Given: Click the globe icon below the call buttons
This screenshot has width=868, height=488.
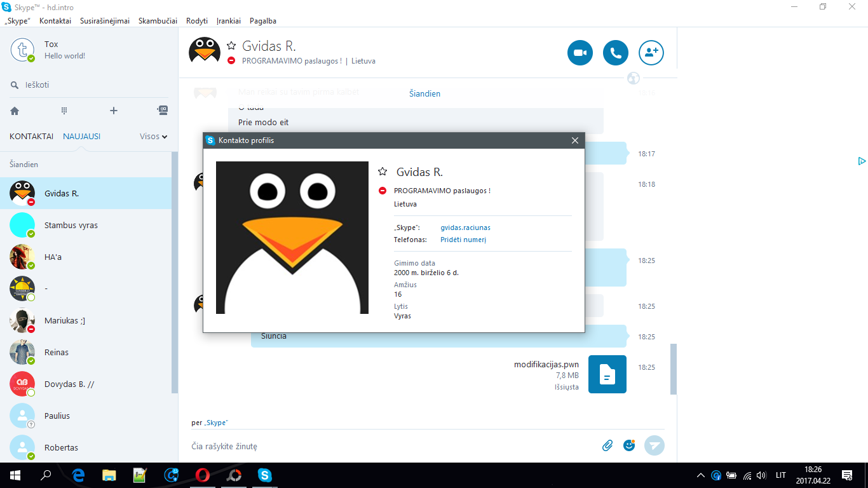Looking at the screenshot, I should tap(633, 78).
